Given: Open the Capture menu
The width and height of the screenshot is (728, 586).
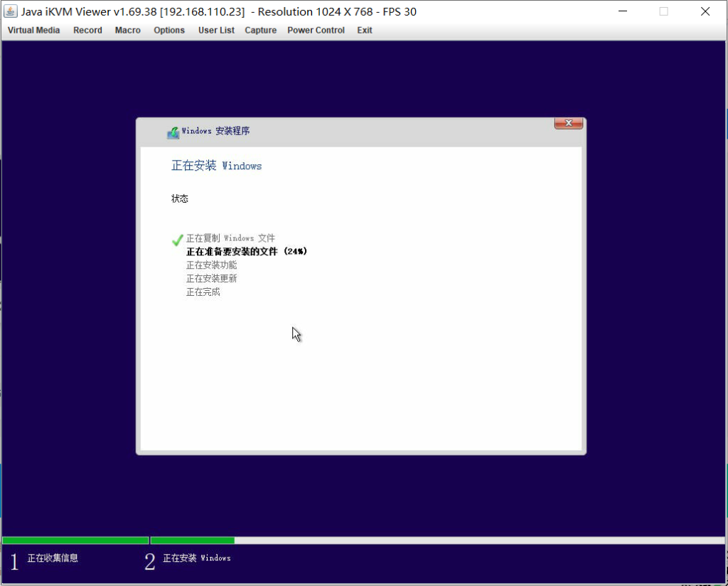Looking at the screenshot, I should [x=260, y=31].
